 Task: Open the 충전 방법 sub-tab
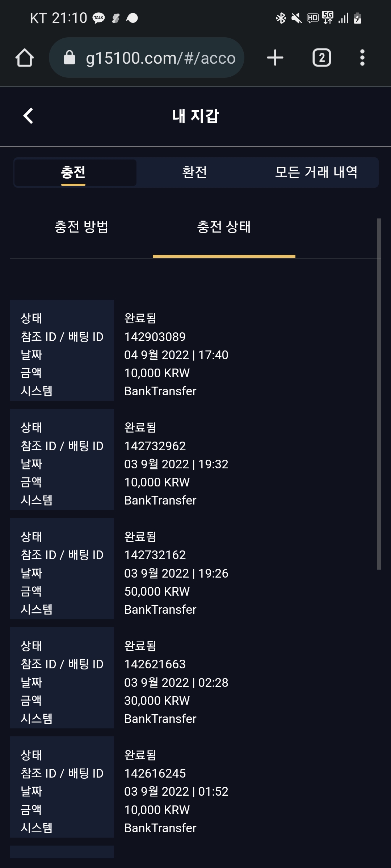[x=81, y=227]
